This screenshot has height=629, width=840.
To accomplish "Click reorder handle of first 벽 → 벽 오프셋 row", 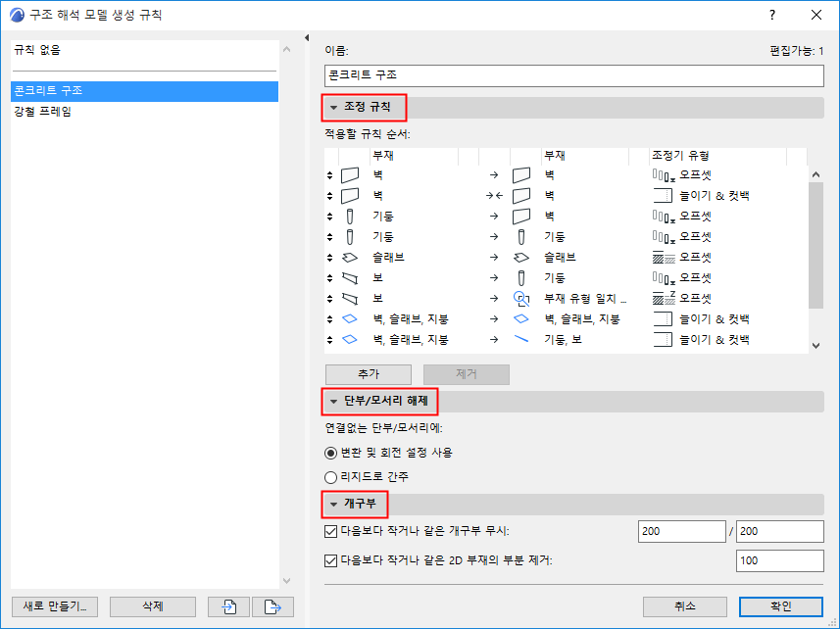I will pos(329,175).
